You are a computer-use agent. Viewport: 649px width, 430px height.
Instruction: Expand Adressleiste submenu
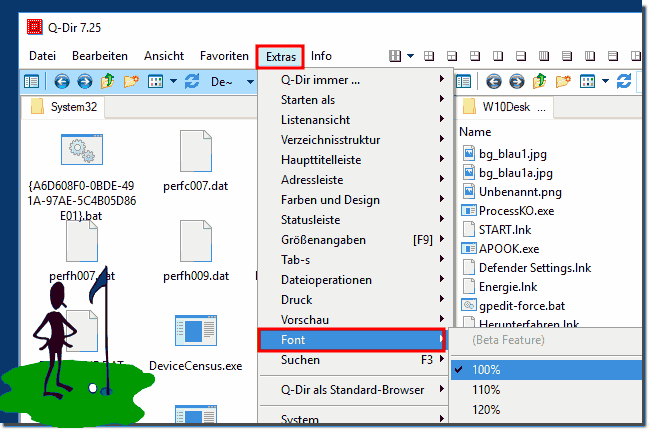coord(353,180)
